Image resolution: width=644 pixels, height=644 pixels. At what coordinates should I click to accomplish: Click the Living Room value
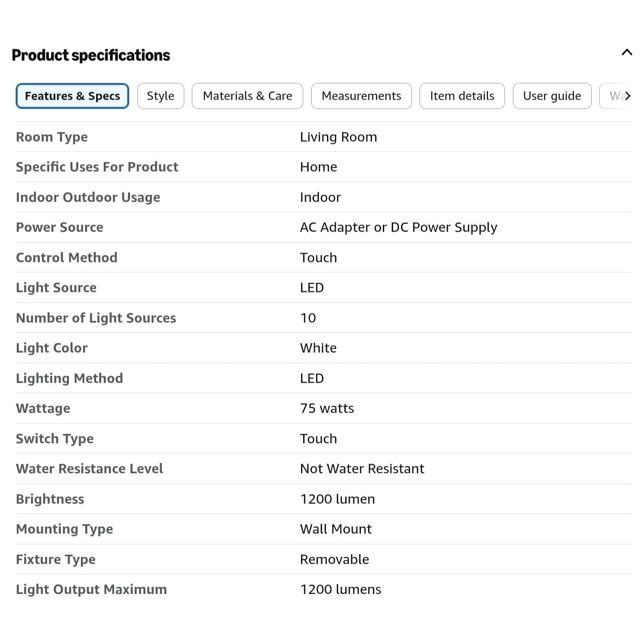pos(339,137)
